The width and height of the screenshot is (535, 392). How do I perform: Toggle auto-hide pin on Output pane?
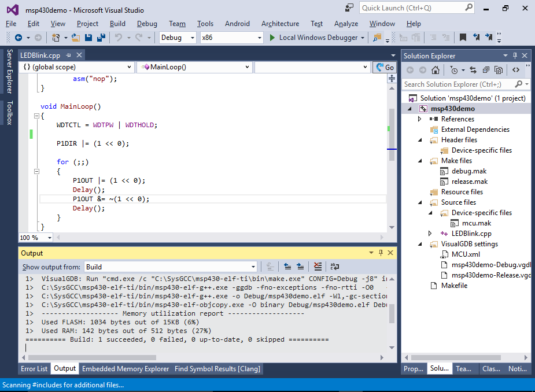pos(381,253)
